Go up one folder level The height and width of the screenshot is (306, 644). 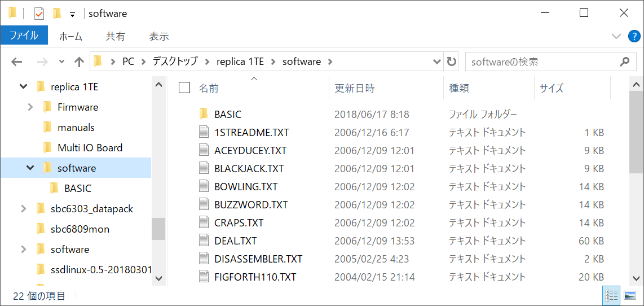79,62
